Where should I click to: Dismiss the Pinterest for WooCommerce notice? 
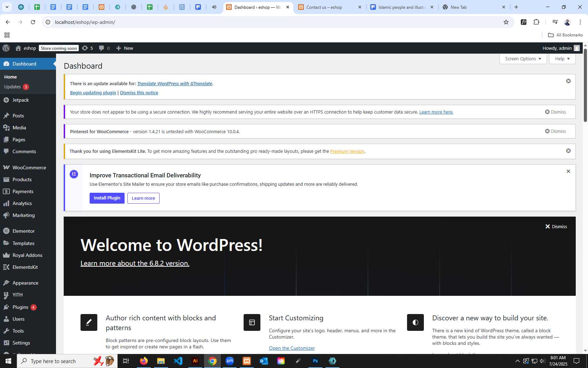(x=555, y=131)
